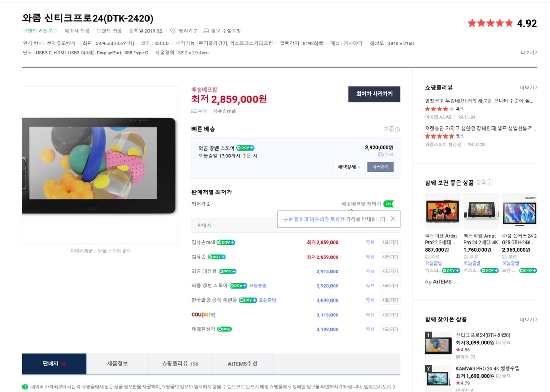550x392 pixels.
Task: Click the by AiTEMS label
Action: click(438, 282)
